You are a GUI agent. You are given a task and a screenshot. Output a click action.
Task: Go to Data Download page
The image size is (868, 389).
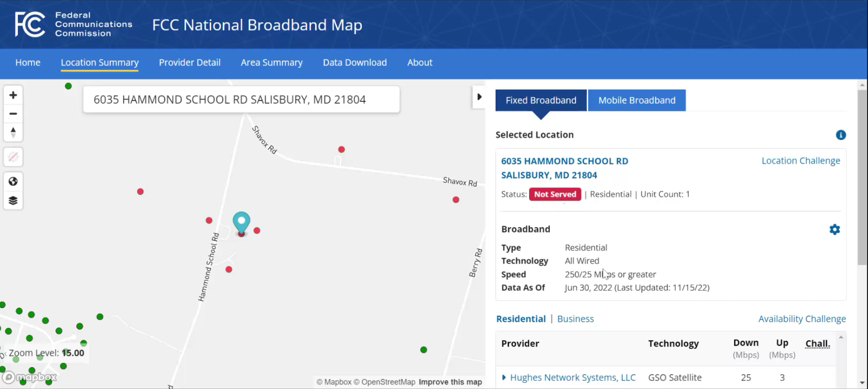point(355,63)
